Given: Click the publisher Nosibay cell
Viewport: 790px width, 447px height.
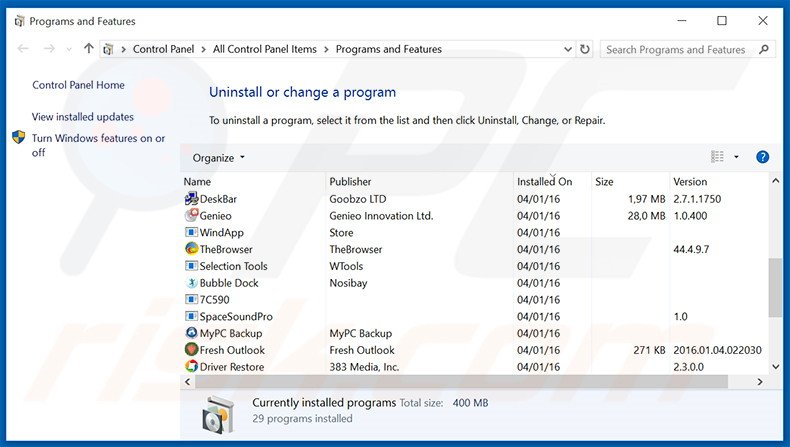Looking at the screenshot, I should pos(348,283).
